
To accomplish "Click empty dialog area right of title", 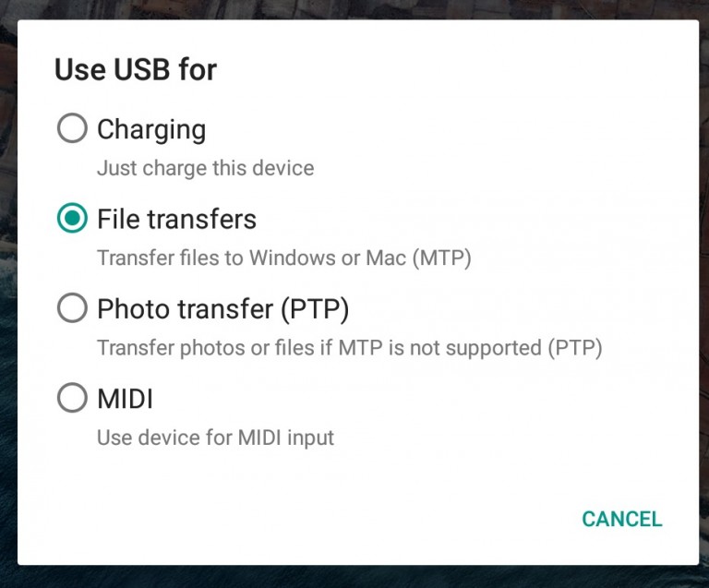I will pos(462,69).
